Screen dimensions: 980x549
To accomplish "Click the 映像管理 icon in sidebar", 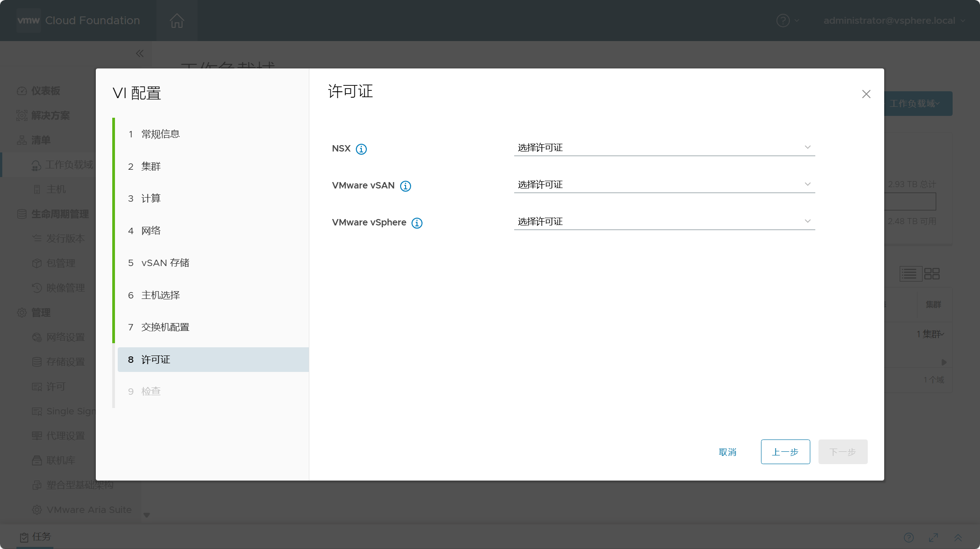I will 37,288.
